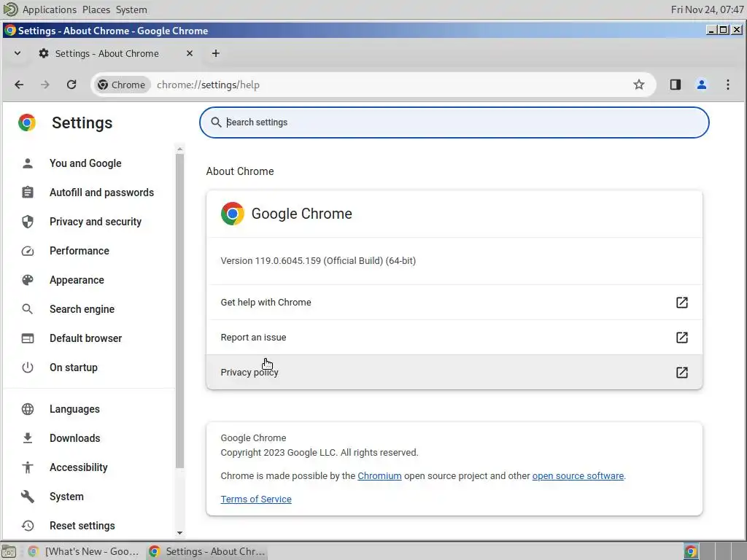Open You and Google settings
This screenshot has height=560, width=747.
pos(86,163)
